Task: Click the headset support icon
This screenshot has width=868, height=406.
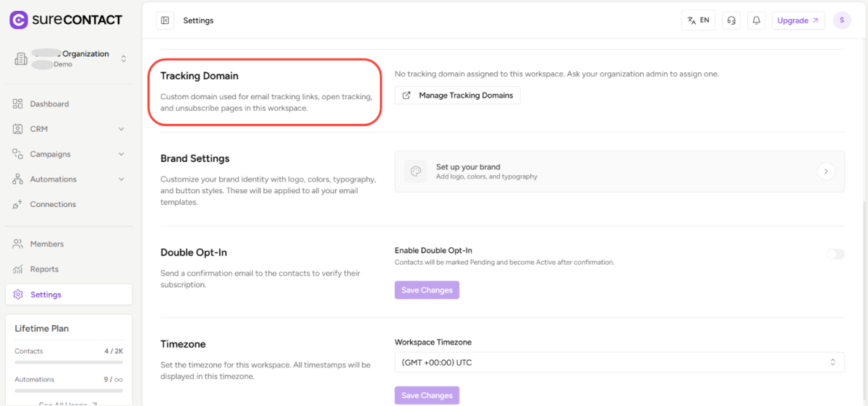Action: pos(731,20)
